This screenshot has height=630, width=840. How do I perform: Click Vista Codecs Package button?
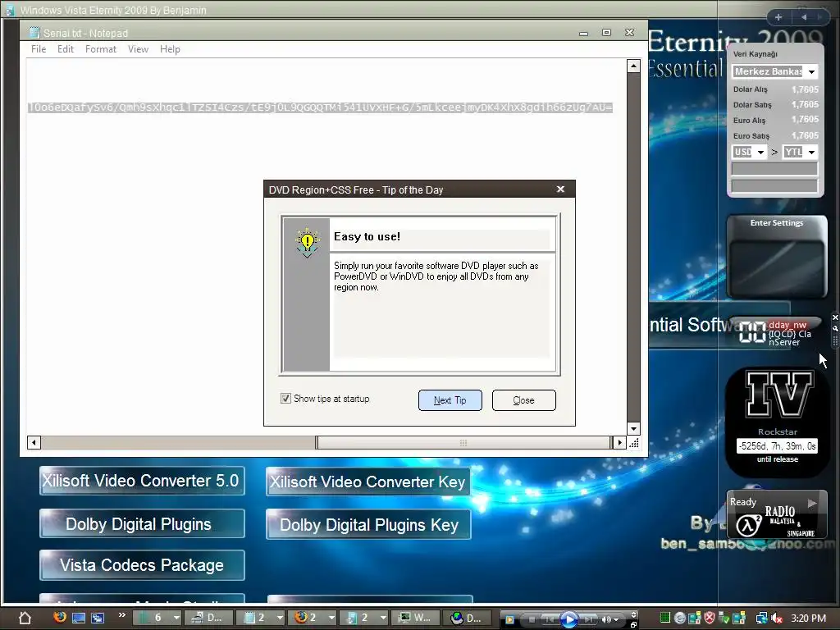pos(142,565)
